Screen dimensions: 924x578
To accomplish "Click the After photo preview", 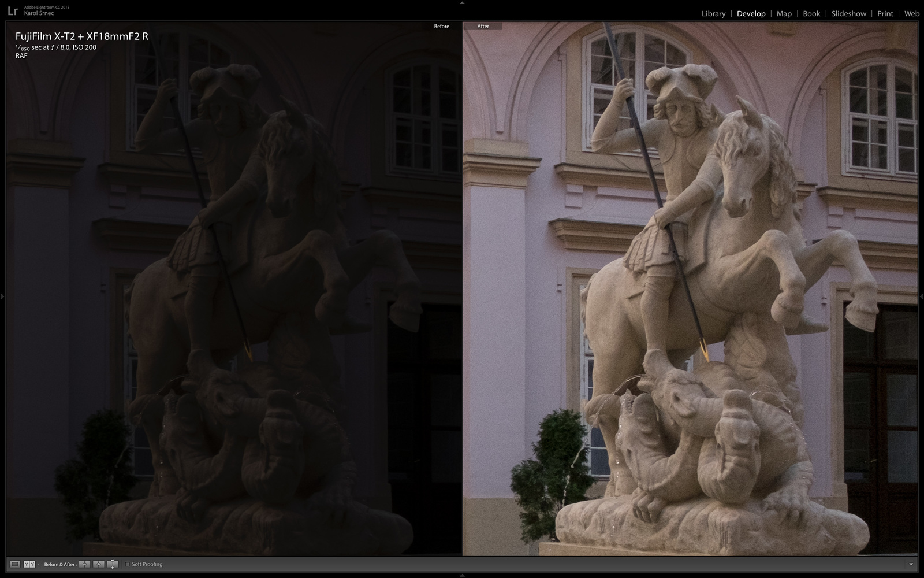I will [690, 289].
